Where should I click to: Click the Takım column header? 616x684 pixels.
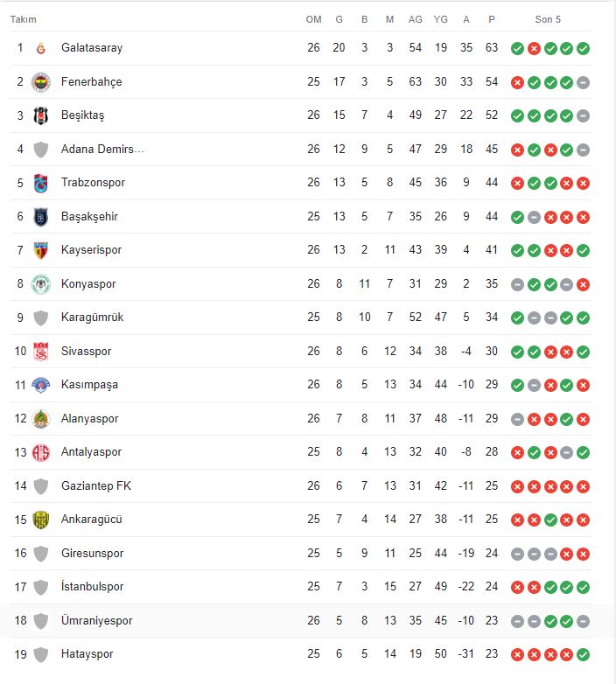click(24, 19)
